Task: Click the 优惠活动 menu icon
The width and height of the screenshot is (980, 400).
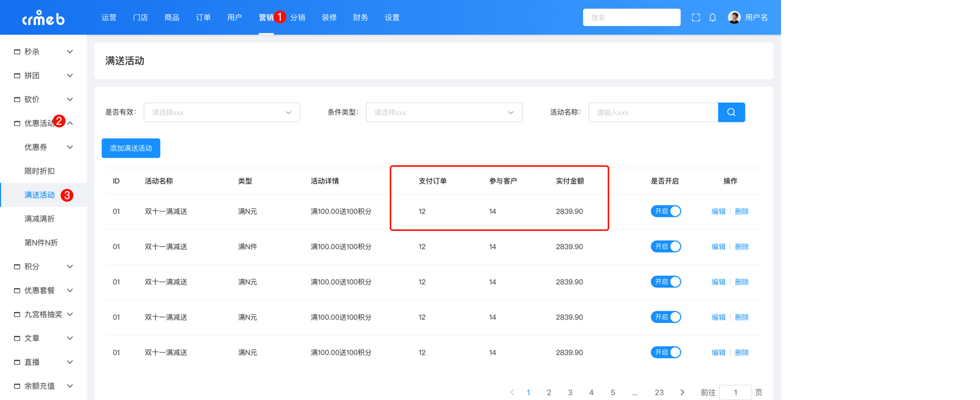Action: click(17, 123)
